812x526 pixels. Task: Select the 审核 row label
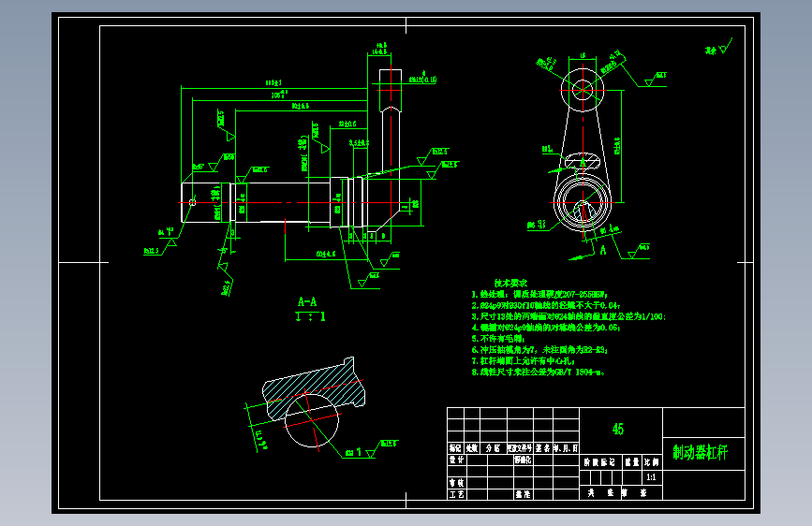tap(457, 483)
